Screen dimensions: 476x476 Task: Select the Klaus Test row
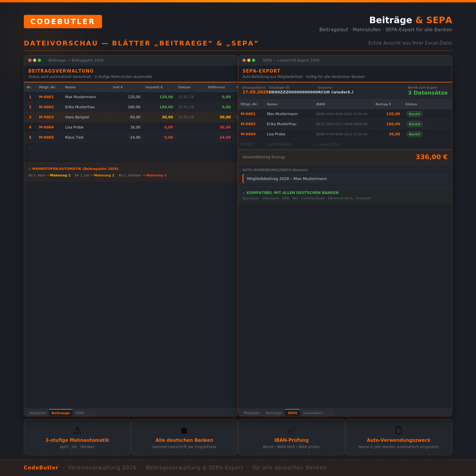(x=131, y=137)
